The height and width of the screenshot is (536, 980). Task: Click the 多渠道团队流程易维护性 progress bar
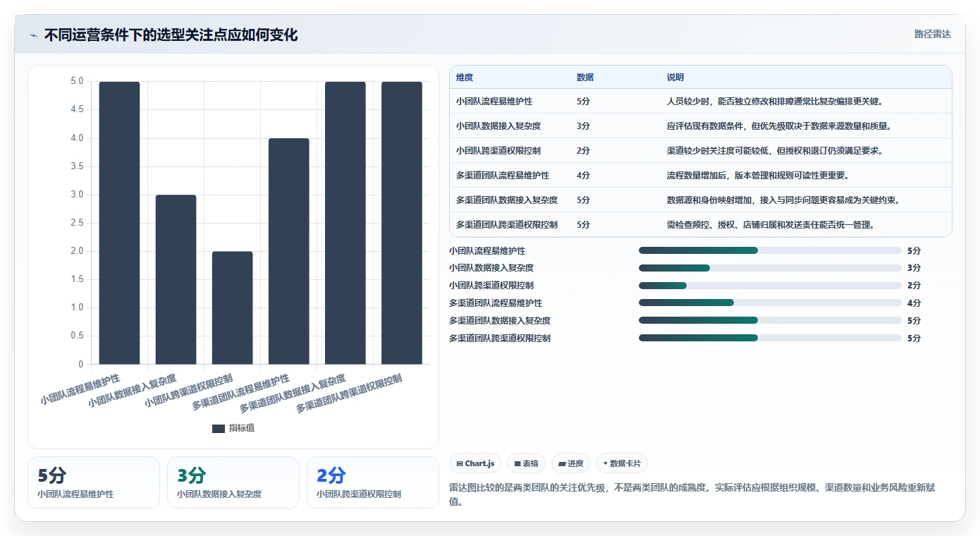point(770,303)
